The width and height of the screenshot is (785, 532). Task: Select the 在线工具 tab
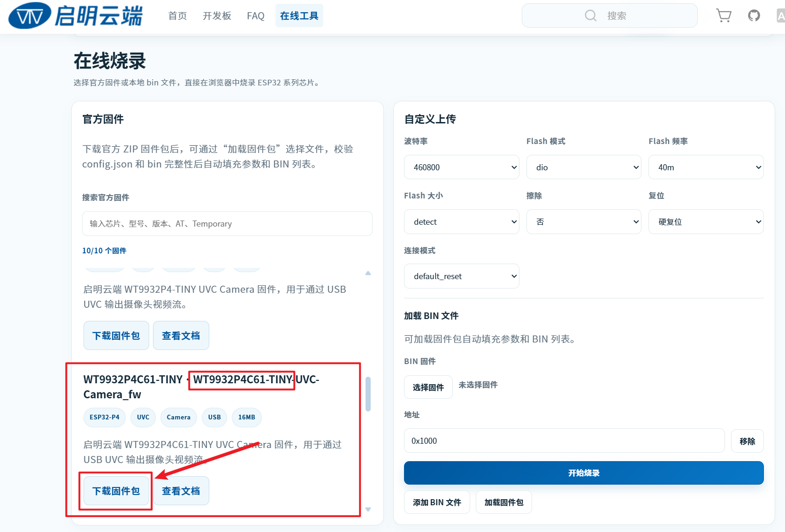pos(299,16)
